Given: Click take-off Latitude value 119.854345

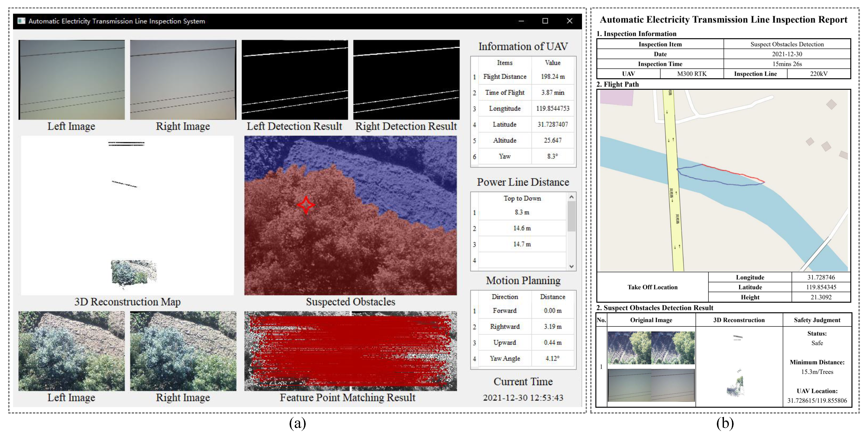Looking at the screenshot, I should 821,287.
